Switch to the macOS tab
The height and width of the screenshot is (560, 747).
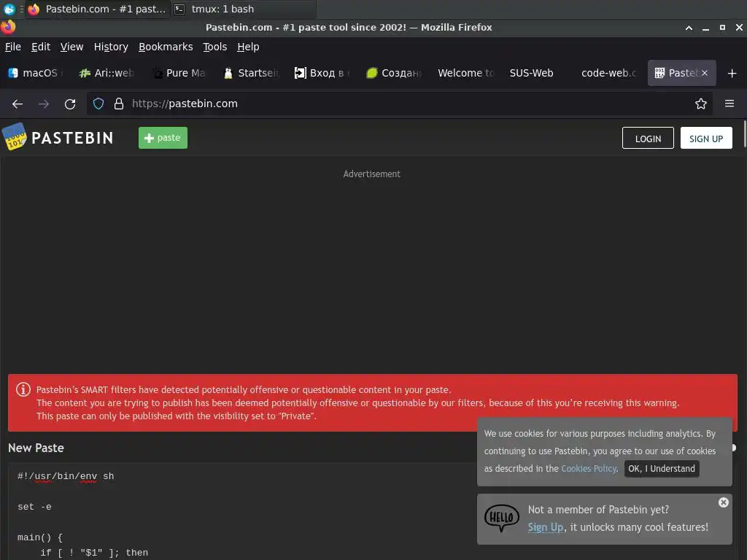coord(37,73)
